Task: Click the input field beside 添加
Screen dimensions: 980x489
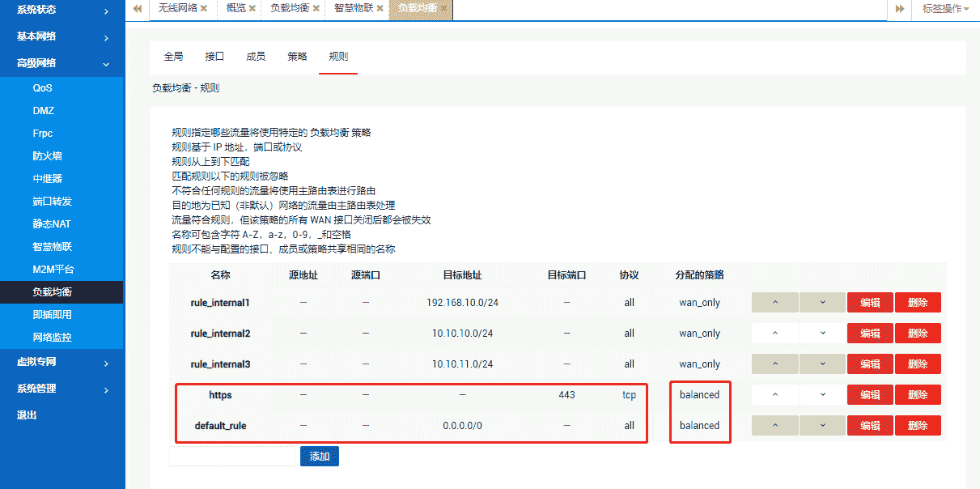Action: [x=231, y=456]
